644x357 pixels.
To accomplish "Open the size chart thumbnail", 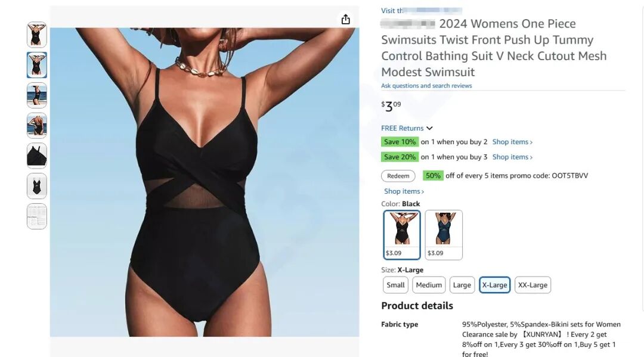I will [37, 216].
